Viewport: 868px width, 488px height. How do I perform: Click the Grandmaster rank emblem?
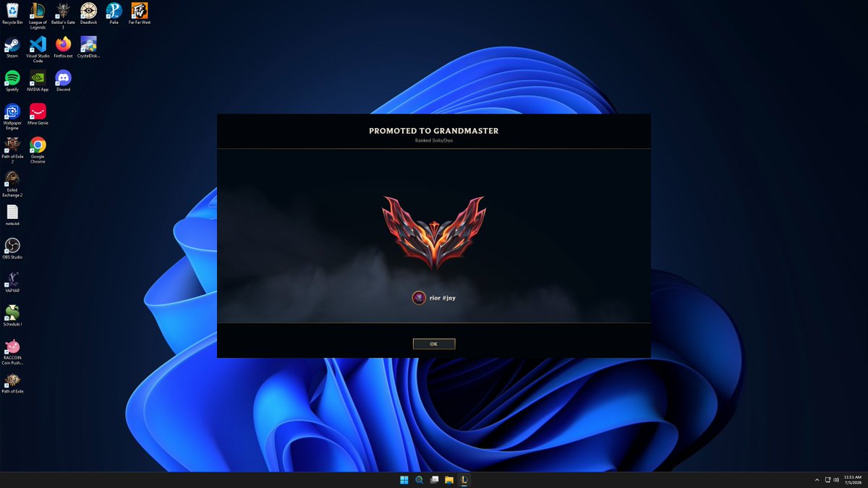[x=434, y=233]
